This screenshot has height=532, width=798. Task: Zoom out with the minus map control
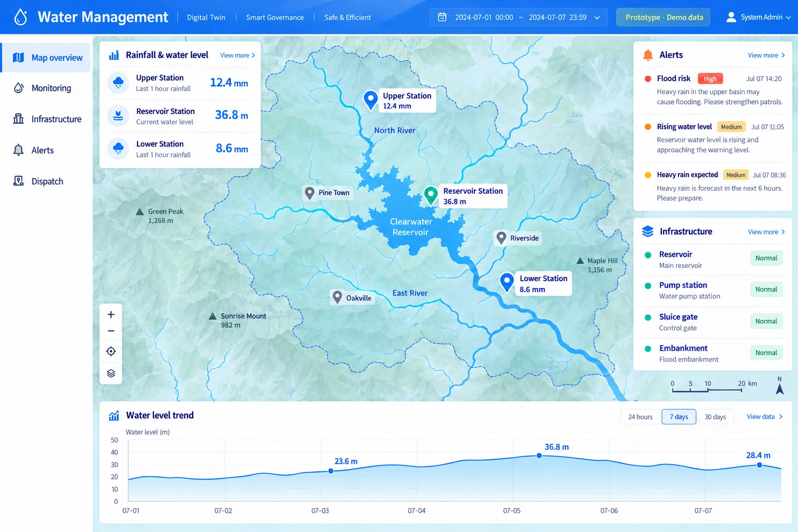(111, 331)
